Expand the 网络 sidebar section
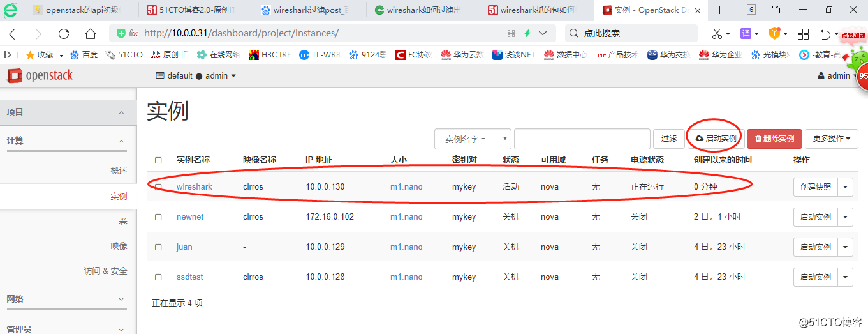This screenshot has width=868, height=334. tap(68, 299)
